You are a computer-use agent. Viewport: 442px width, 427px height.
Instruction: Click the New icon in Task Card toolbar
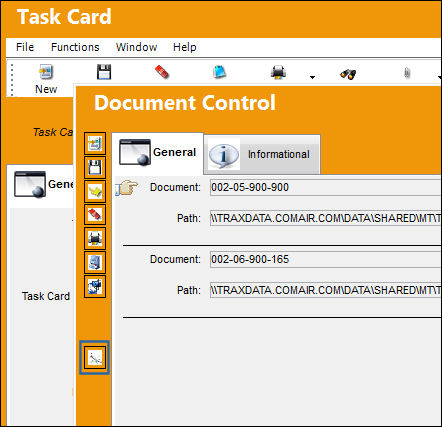click(46, 72)
